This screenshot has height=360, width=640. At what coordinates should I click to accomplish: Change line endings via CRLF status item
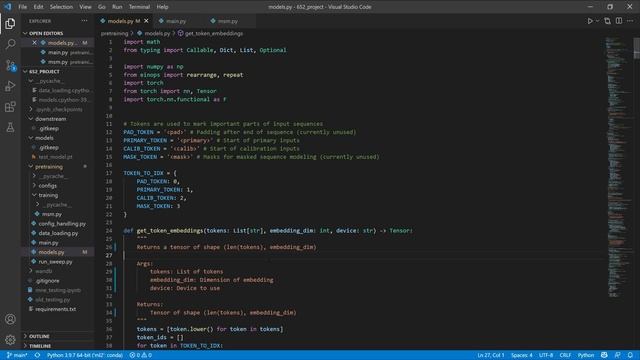tap(565, 355)
